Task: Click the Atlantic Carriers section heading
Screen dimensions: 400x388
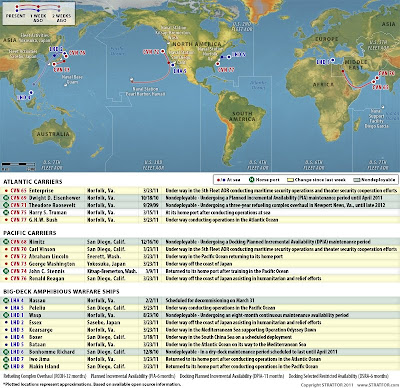Action: coord(33,182)
